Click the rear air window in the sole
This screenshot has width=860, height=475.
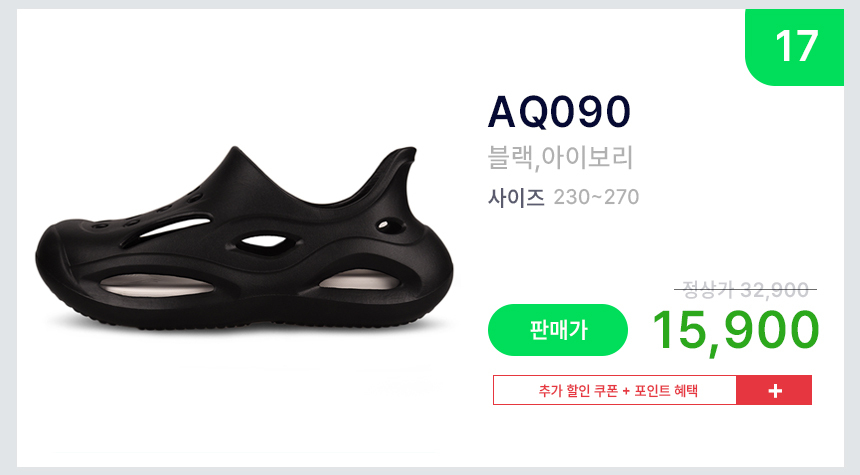point(360,280)
